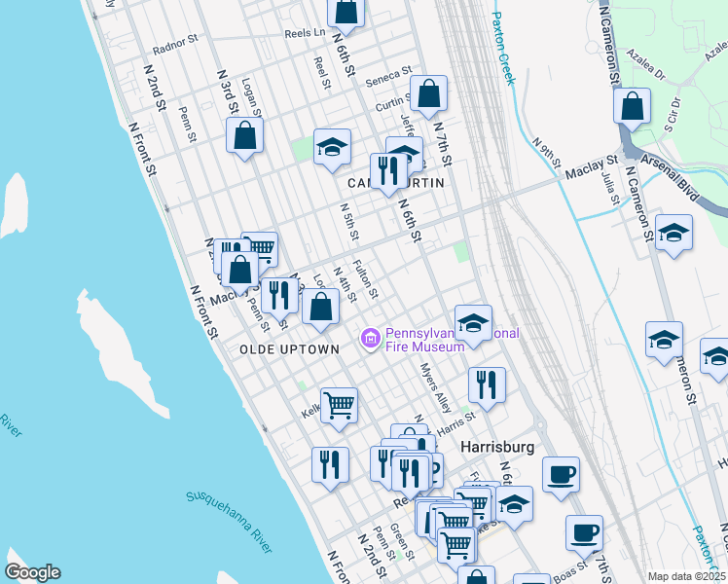728x584 pixels.
Task: Click the OLDE UPTOWN neighborhood label
Action: (x=289, y=349)
